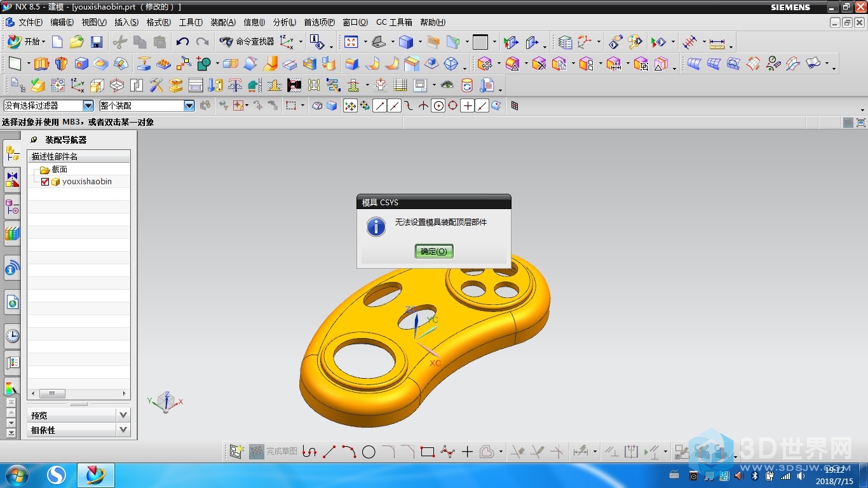
Task: Open the History clock tab in resource bar
Action: pyautogui.click(x=12, y=336)
